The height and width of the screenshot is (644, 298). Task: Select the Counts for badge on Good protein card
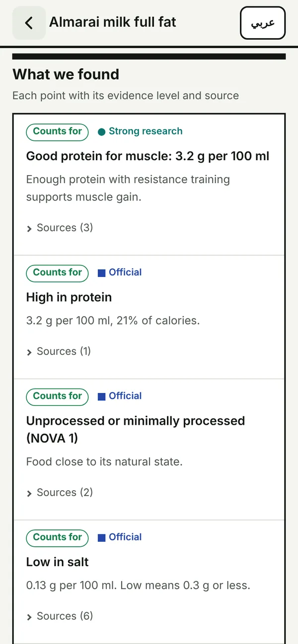57,131
